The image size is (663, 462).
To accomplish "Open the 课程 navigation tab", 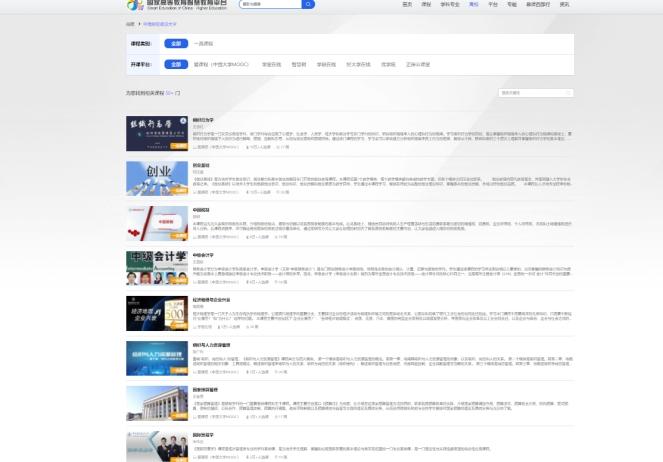I will point(427,5).
